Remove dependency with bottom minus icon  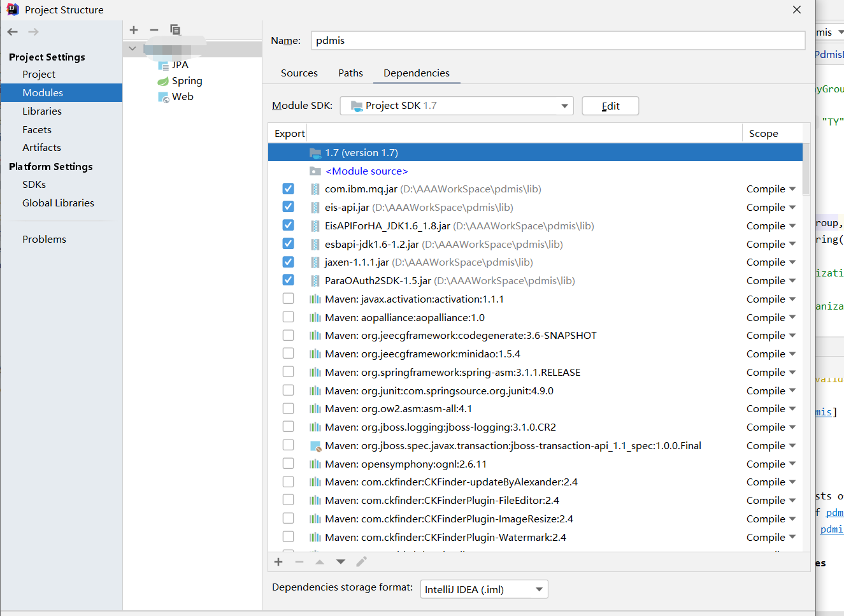coord(299,562)
